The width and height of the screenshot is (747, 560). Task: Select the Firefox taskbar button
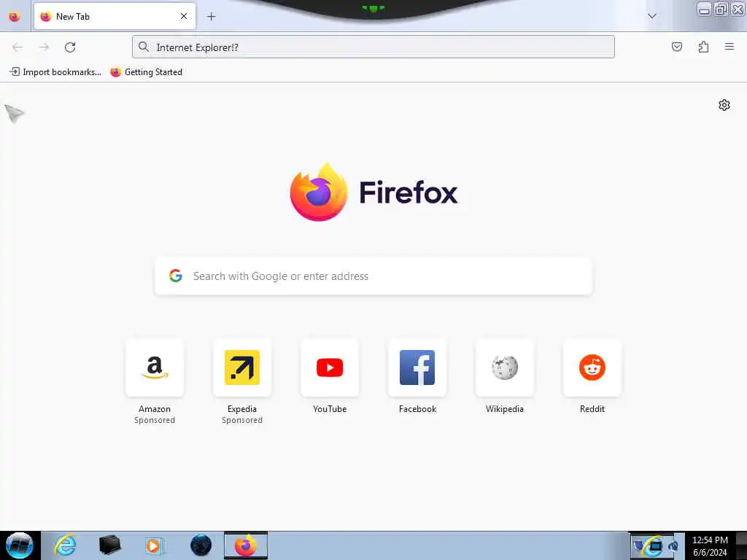[246, 545]
